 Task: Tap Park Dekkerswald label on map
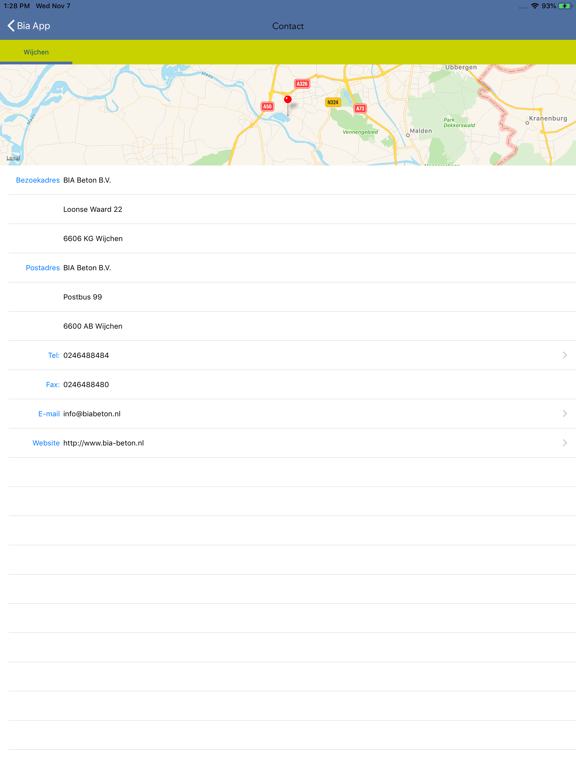tap(459, 122)
